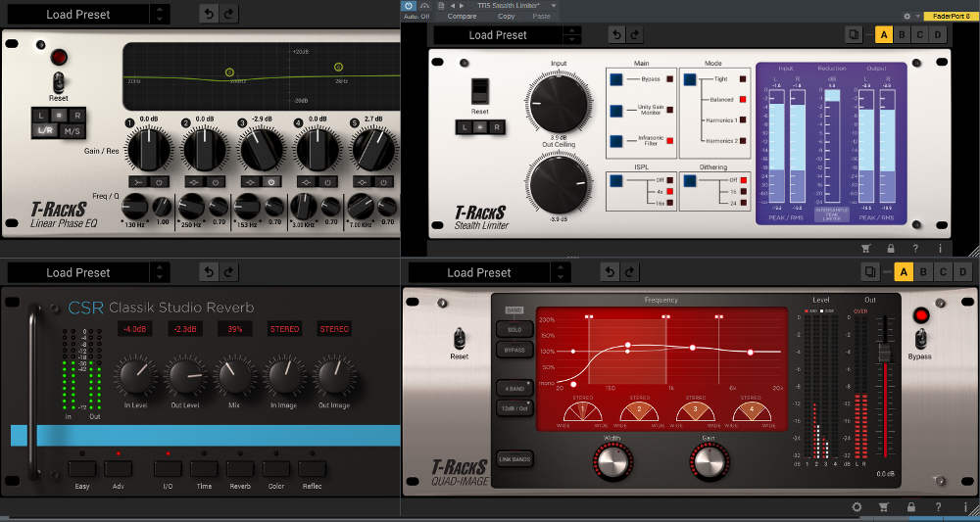Toggle Bypass blue button on Stealth Limiter
The image size is (980, 522).
(x=616, y=79)
